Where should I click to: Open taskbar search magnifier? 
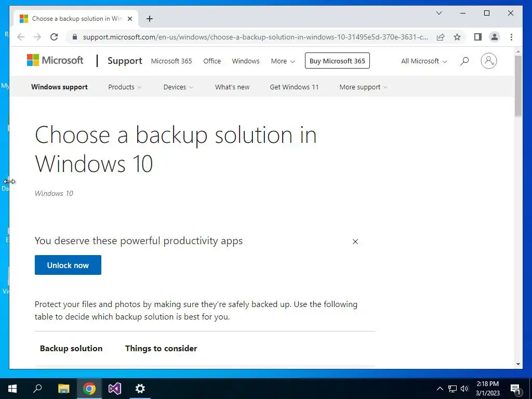[x=37, y=389]
